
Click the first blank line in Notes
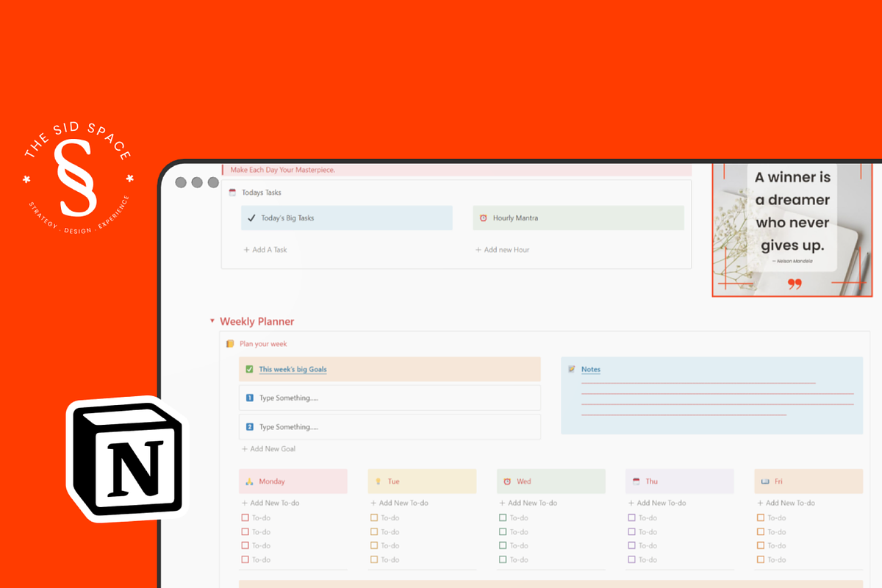coord(698,382)
